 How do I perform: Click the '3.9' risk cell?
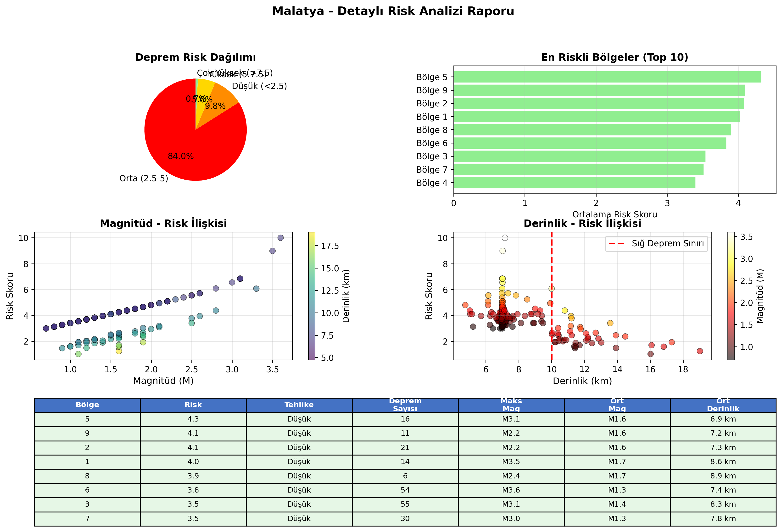pyautogui.click(x=193, y=476)
